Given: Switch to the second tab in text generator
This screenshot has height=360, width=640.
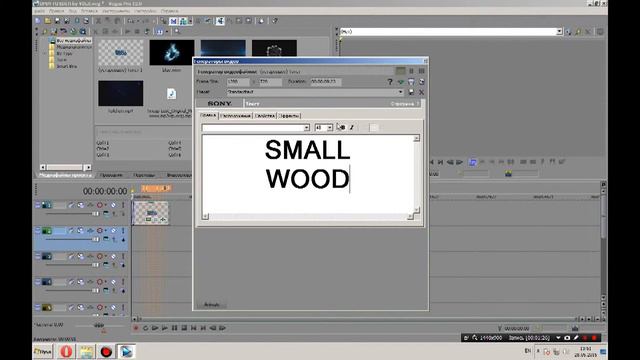Looking at the screenshot, I should point(236,116).
